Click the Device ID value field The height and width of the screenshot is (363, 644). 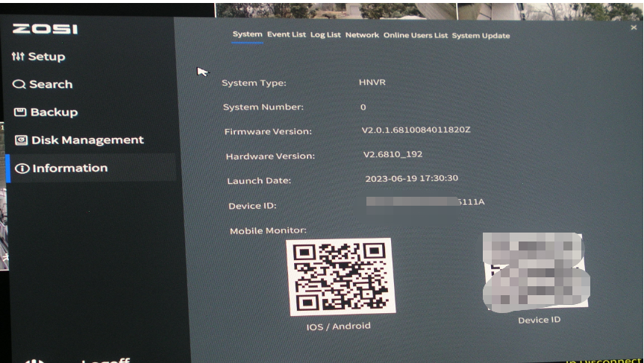point(425,203)
